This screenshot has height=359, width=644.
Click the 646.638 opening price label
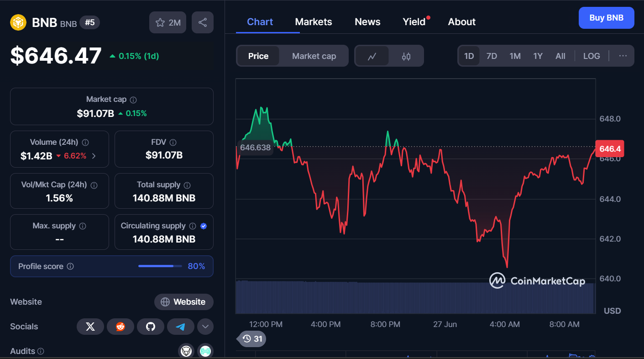pyautogui.click(x=255, y=148)
